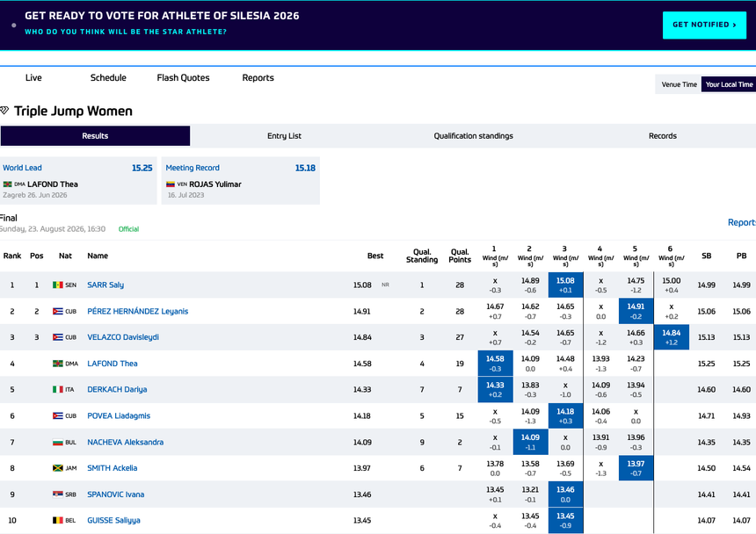The image size is (756, 534).
Task: Click the Senegal flag next to SARR Saly
Action: pyautogui.click(x=58, y=285)
